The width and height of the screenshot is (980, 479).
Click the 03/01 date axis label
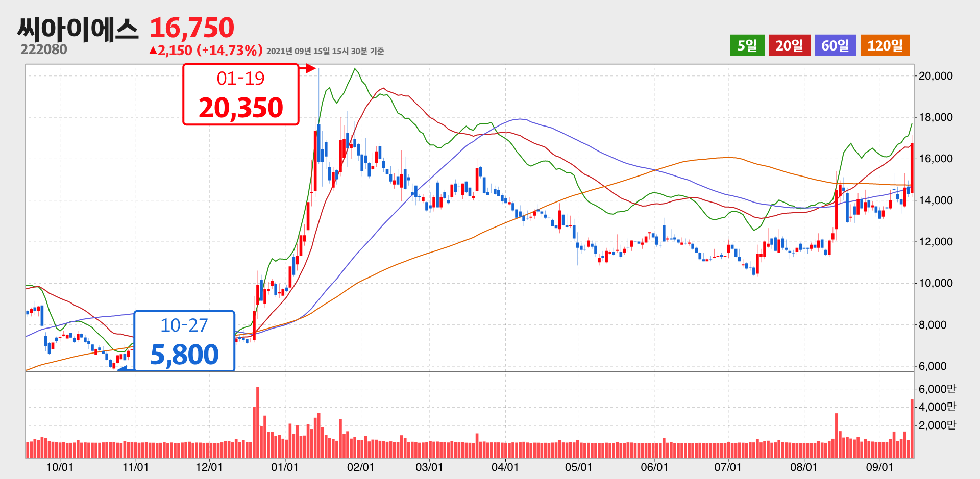[429, 467]
